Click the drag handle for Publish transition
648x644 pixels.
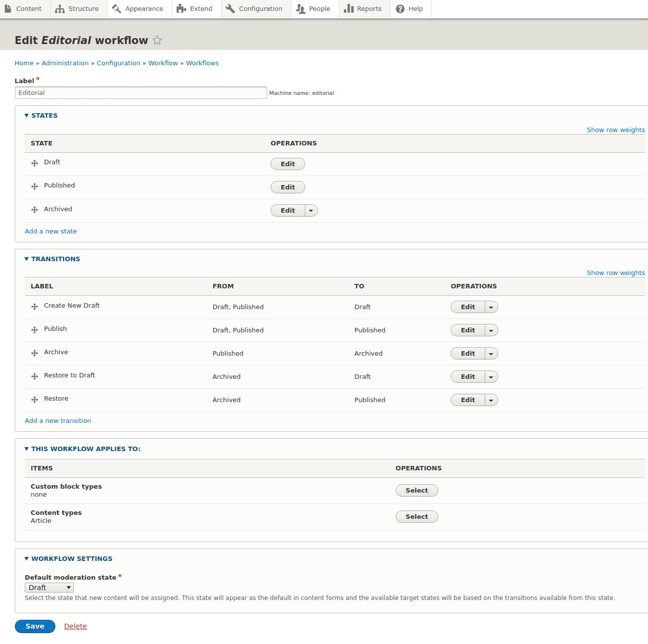tap(35, 330)
